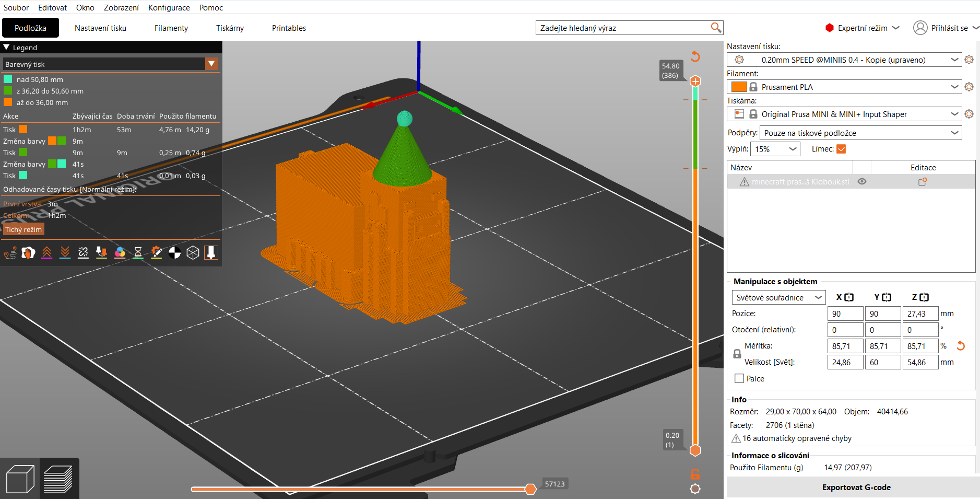Enable the Palce inches checkbox
This screenshot has width=980, height=499.
click(739, 378)
